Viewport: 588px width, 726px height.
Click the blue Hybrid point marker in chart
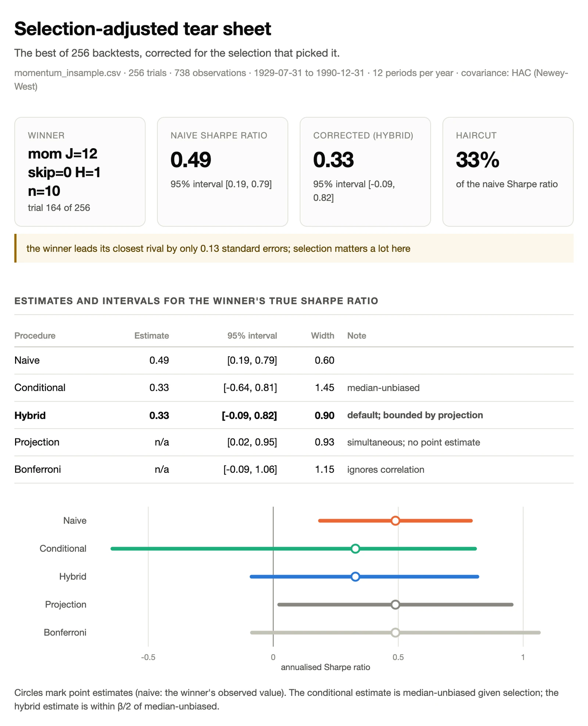click(355, 577)
